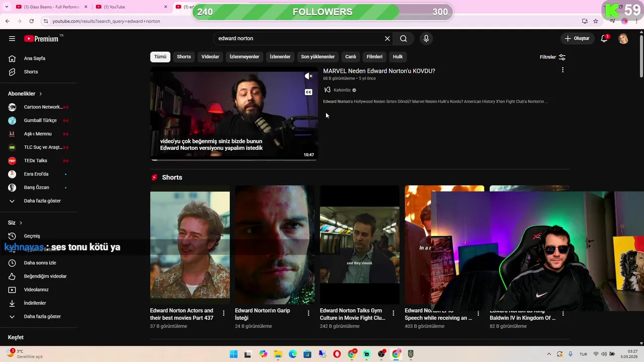Open Aşk-ı Memnu subscription
Image resolution: width=644 pixels, height=362 pixels.
click(39, 134)
